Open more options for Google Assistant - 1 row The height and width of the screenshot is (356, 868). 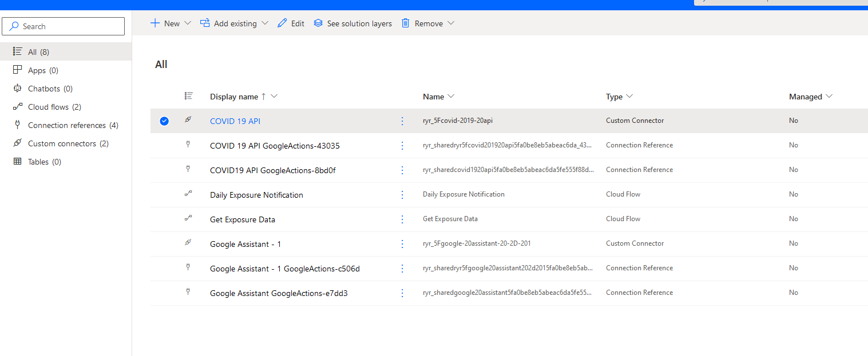(x=402, y=244)
